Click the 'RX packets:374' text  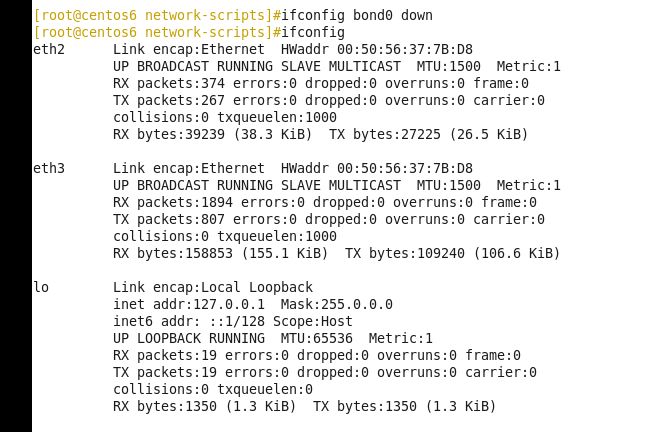[x=169, y=83]
